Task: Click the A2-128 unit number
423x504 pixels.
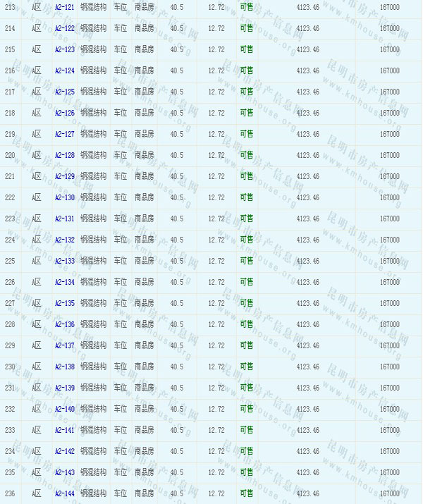Action: (64, 155)
